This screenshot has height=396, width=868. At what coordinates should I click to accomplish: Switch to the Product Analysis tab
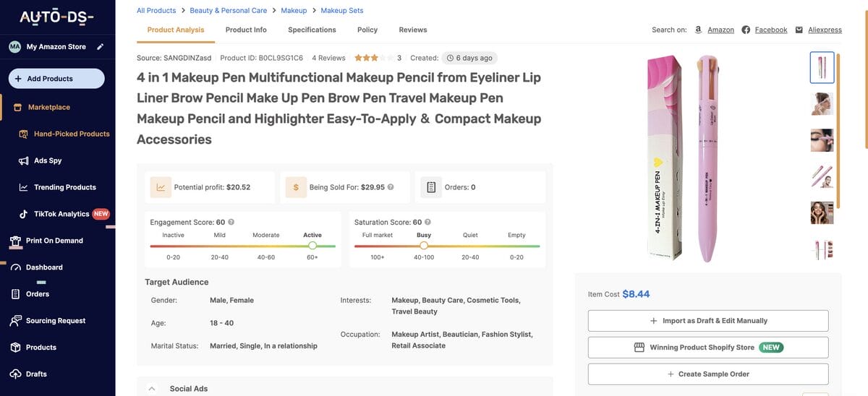[x=176, y=30]
